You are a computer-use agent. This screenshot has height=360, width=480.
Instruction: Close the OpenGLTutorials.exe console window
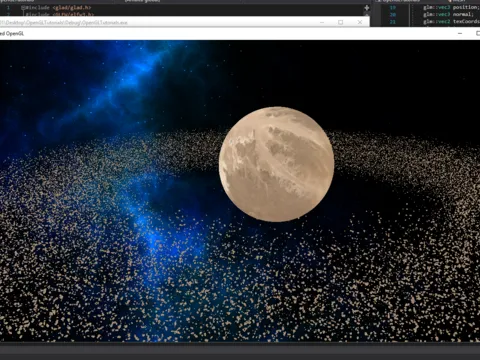pos(360,22)
